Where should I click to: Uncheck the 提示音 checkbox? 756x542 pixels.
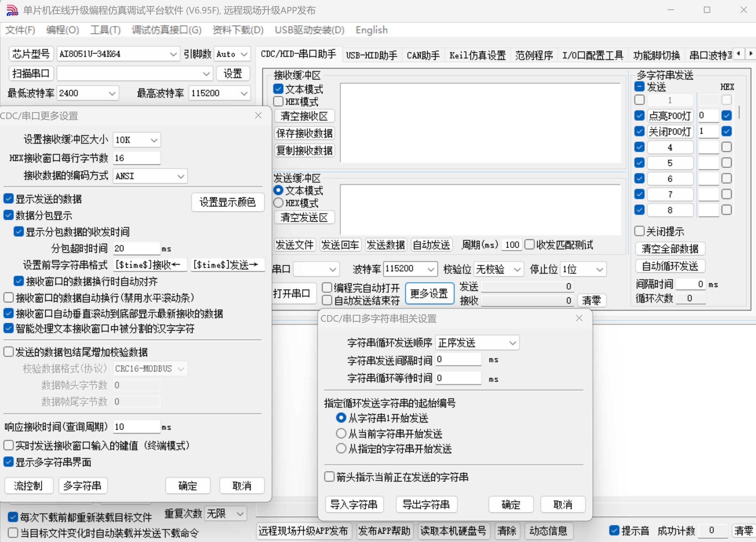click(x=614, y=530)
